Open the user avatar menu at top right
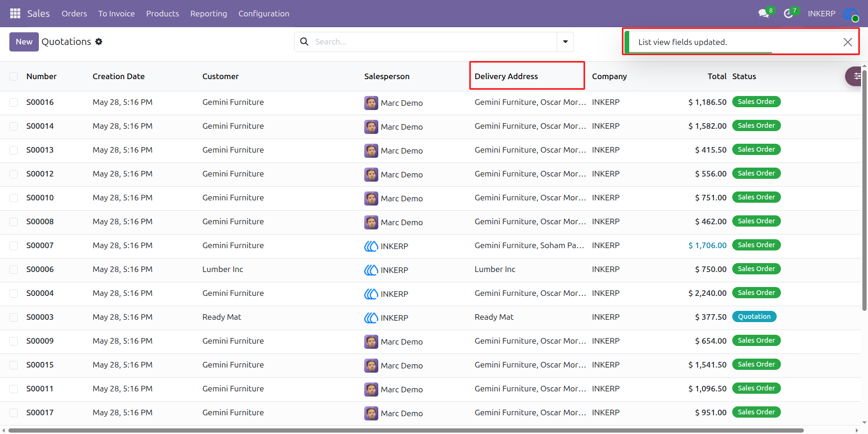Image resolution: width=868 pixels, height=434 pixels. [x=851, y=14]
